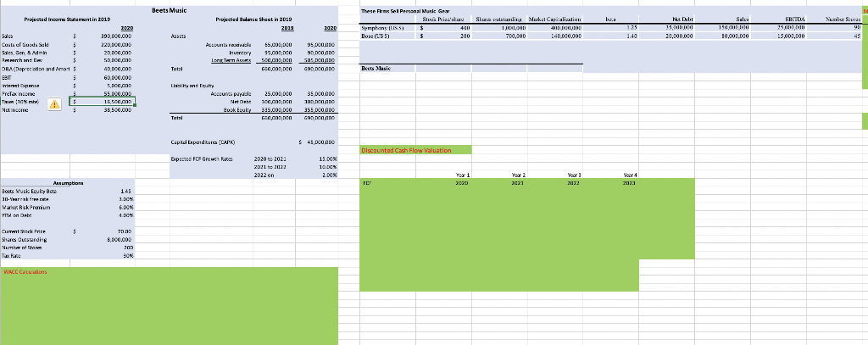Select Symphony beta value 1.25
The width and height of the screenshot is (868, 345).
pos(632,27)
